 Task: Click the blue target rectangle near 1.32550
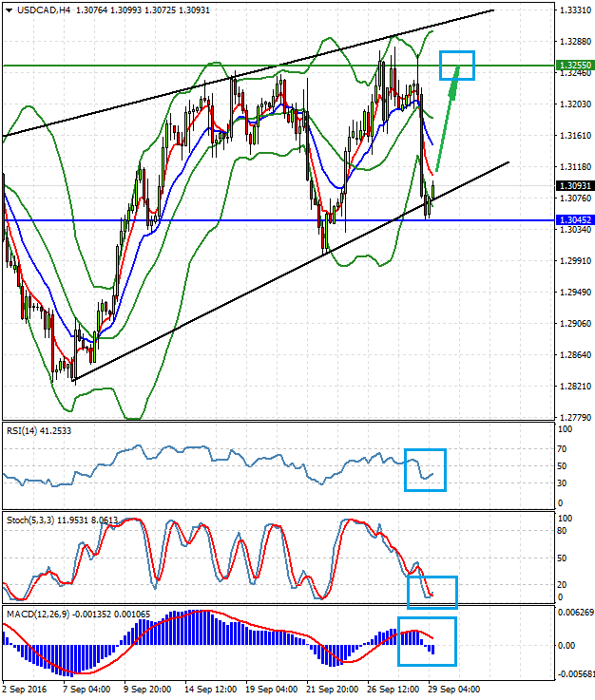point(457,65)
